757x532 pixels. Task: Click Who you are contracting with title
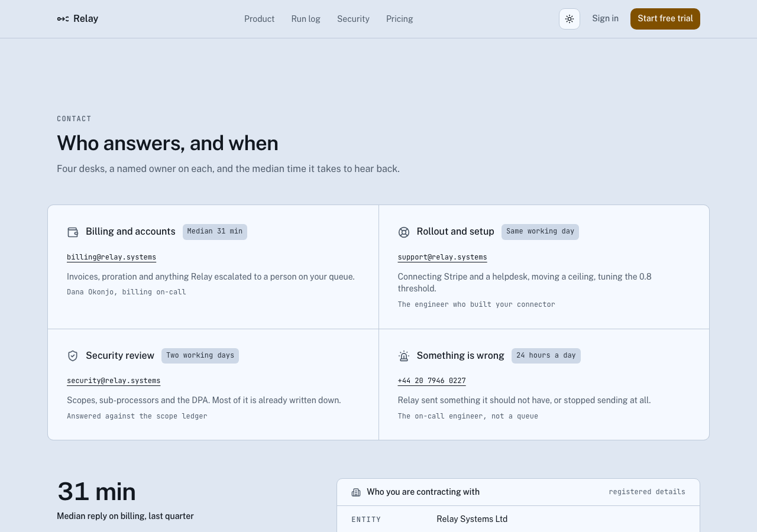pyautogui.click(x=423, y=492)
